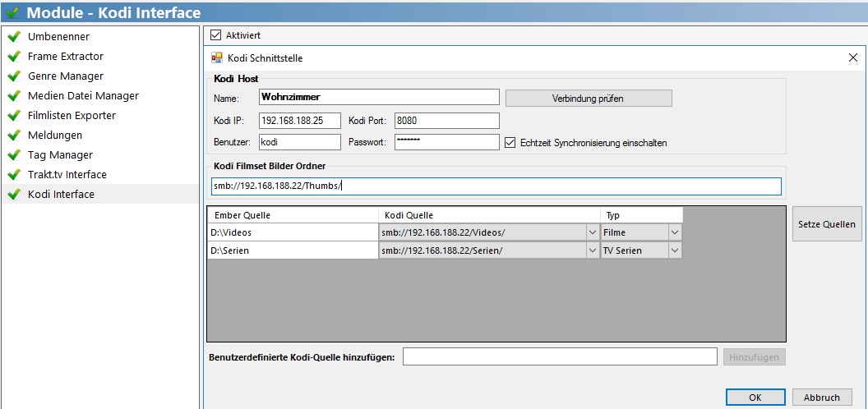Click the Kodi IP input field
The height and width of the screenshot is (409, 868).
click(x=299, y=121)
